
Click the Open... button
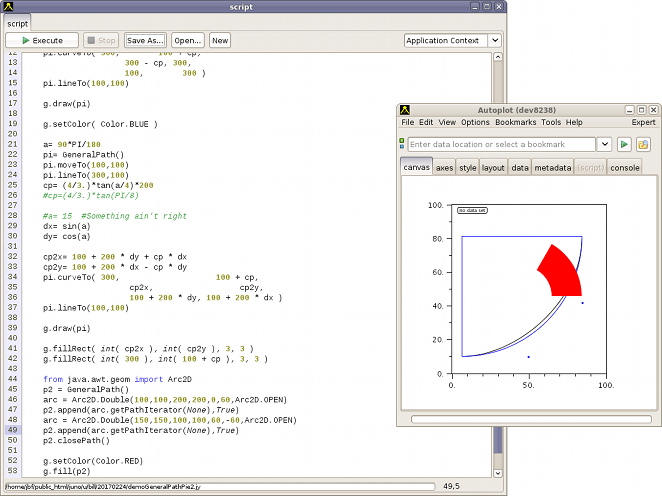(x=187, y=41)
